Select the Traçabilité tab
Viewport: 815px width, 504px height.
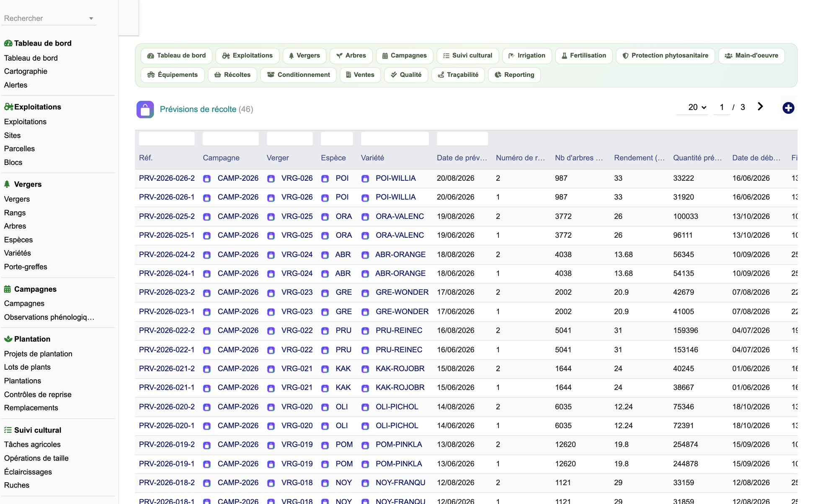coord(458,75)
